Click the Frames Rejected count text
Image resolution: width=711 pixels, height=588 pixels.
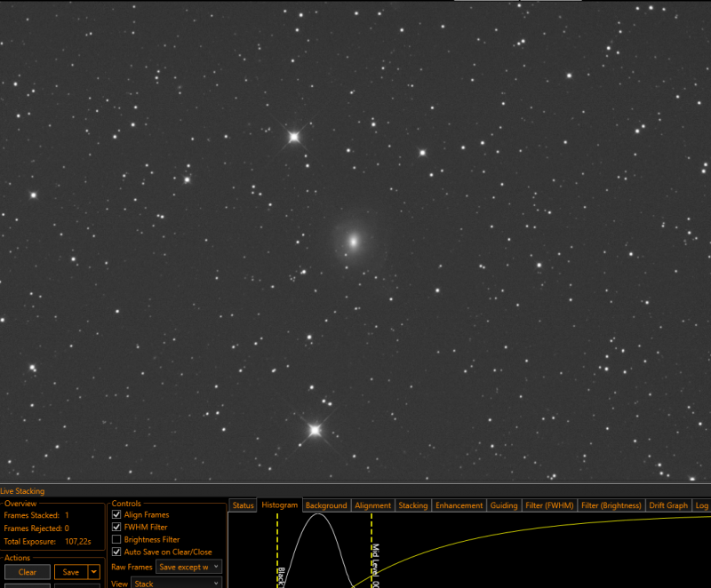(36, 528)
